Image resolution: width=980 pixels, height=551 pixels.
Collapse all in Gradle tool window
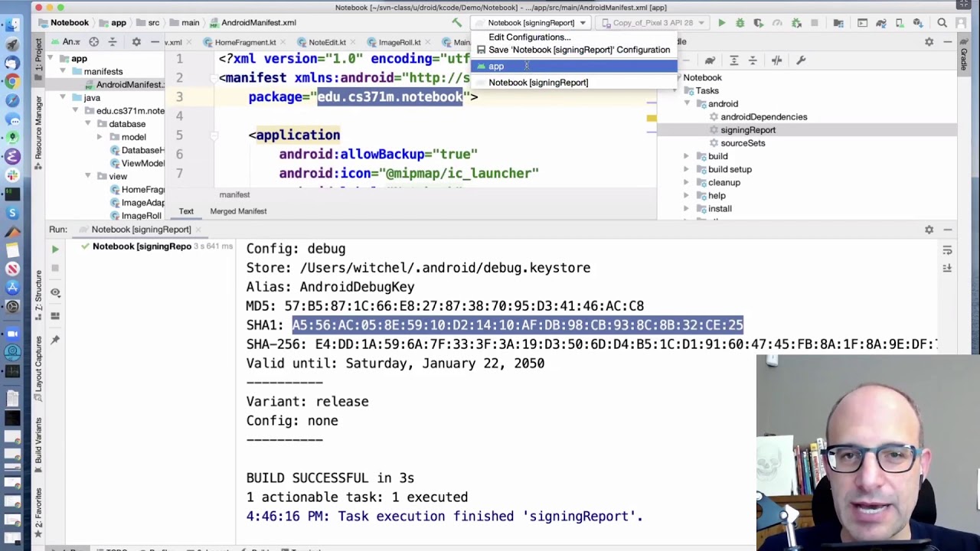pyautogui.click(x=753, y=60)
